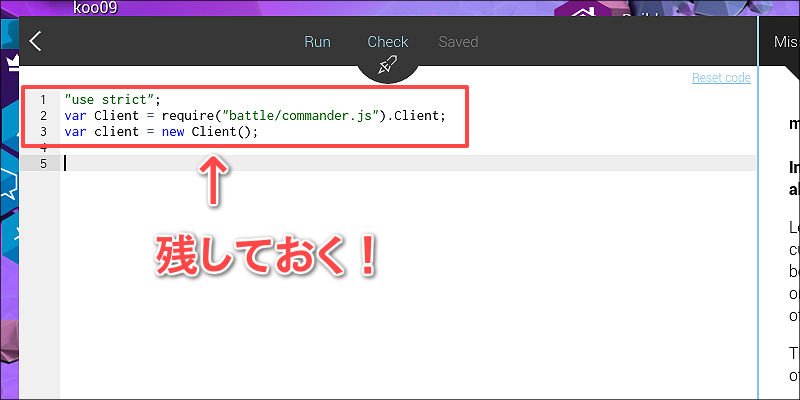Click line number 1 in the gutter

tap(43, 99)
